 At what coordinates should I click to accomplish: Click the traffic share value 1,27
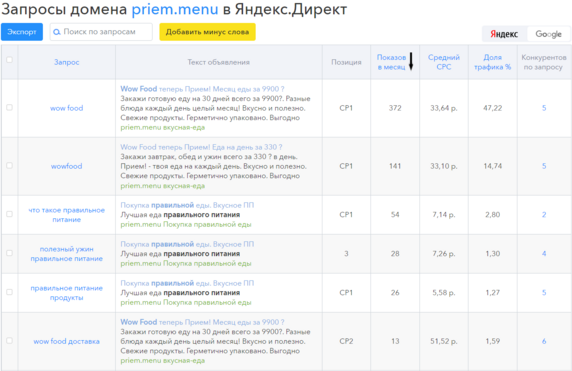[492, 293]
